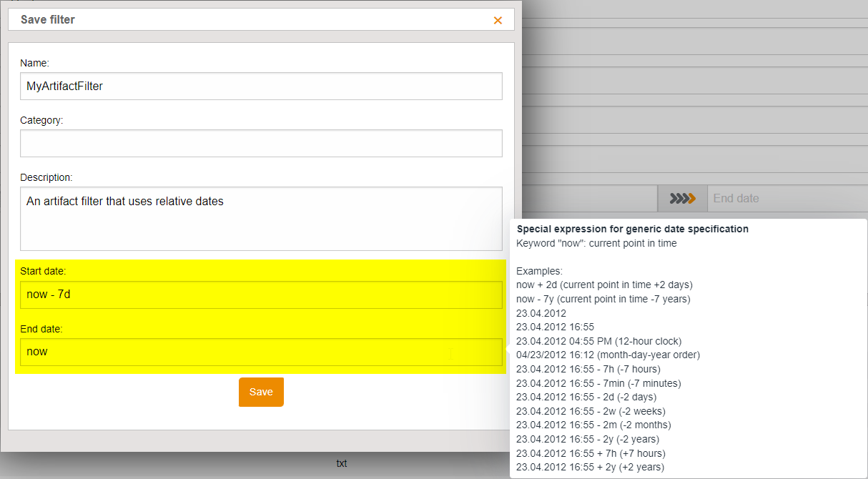Focus the dialog's End date field containing 'now'
The image size is (868, 479).
tap(261, 352)
